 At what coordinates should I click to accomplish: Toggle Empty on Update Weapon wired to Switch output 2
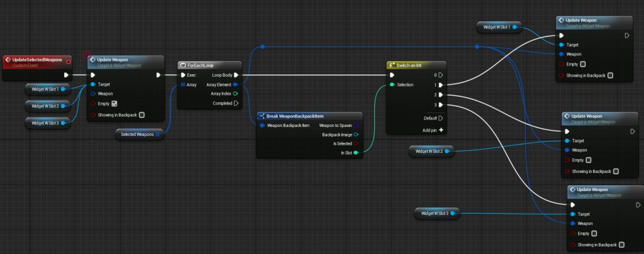(x=589, y=160)
